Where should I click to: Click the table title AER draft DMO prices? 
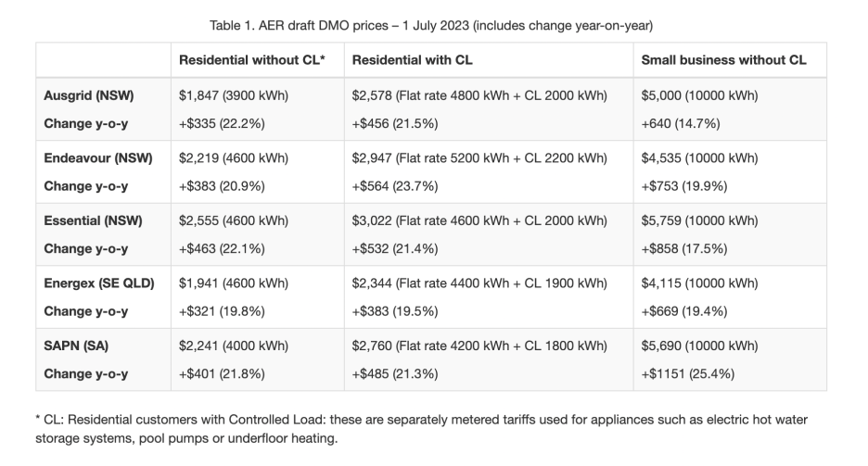pos(431,25)
